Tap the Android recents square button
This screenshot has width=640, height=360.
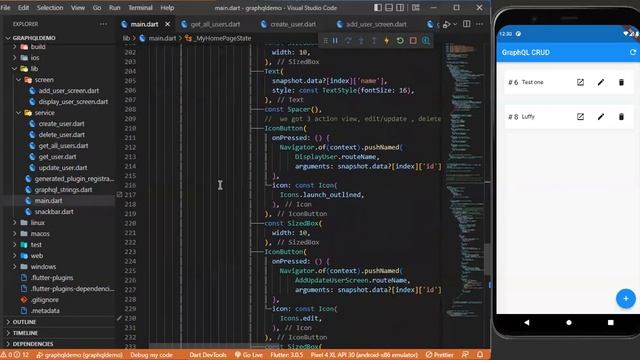tap(611, 322)
